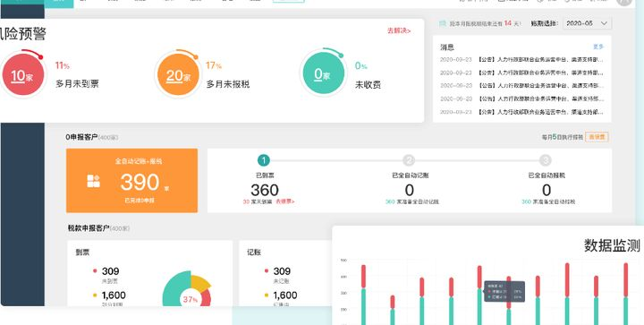Click the red 10家 risk circle
Screen dimensions: 644x325
pos(23,75)
